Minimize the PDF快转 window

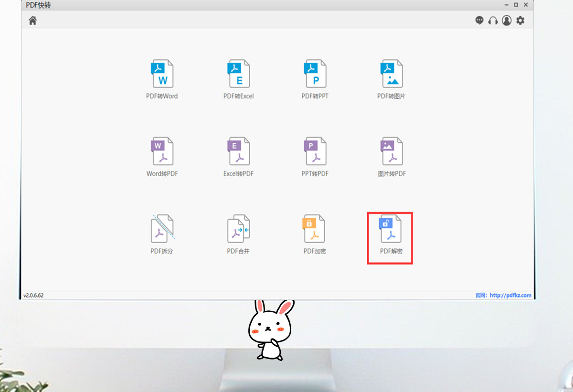click(x=506, y=5)
